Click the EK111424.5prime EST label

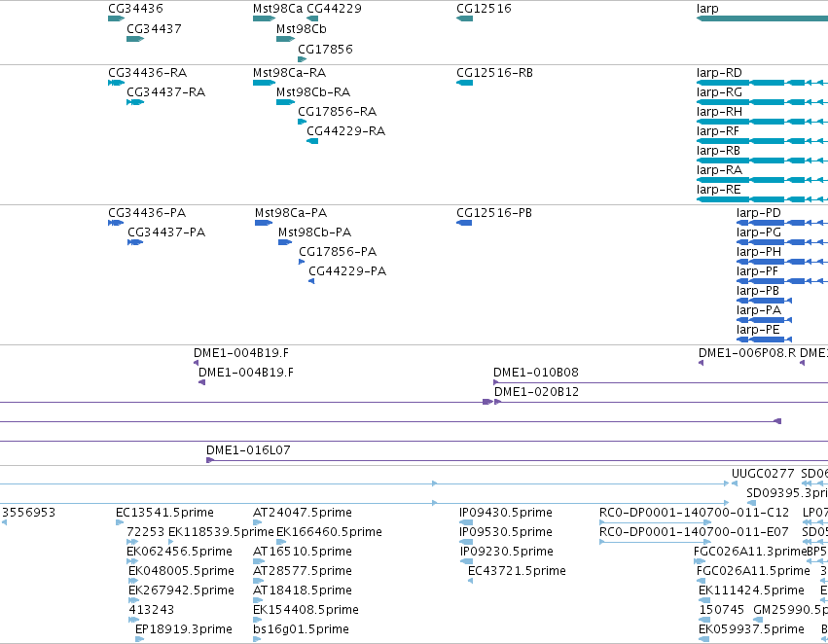(x=751, y=591)
